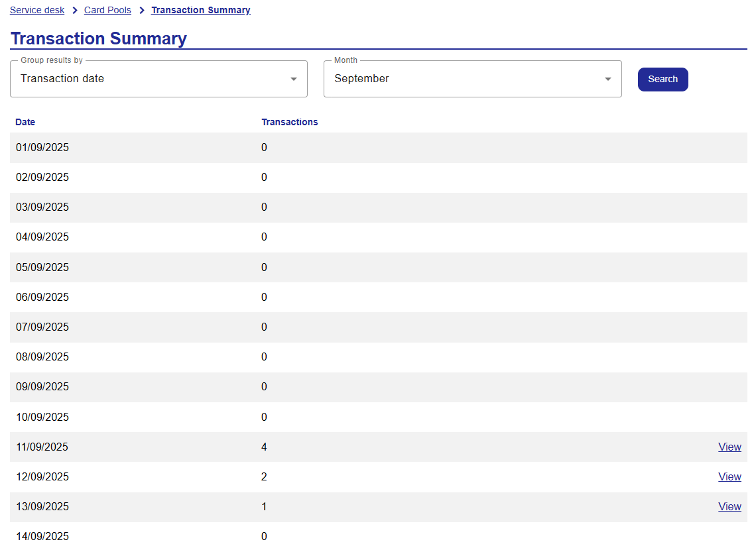Click the Transactions column header

[x=290, y=123]
